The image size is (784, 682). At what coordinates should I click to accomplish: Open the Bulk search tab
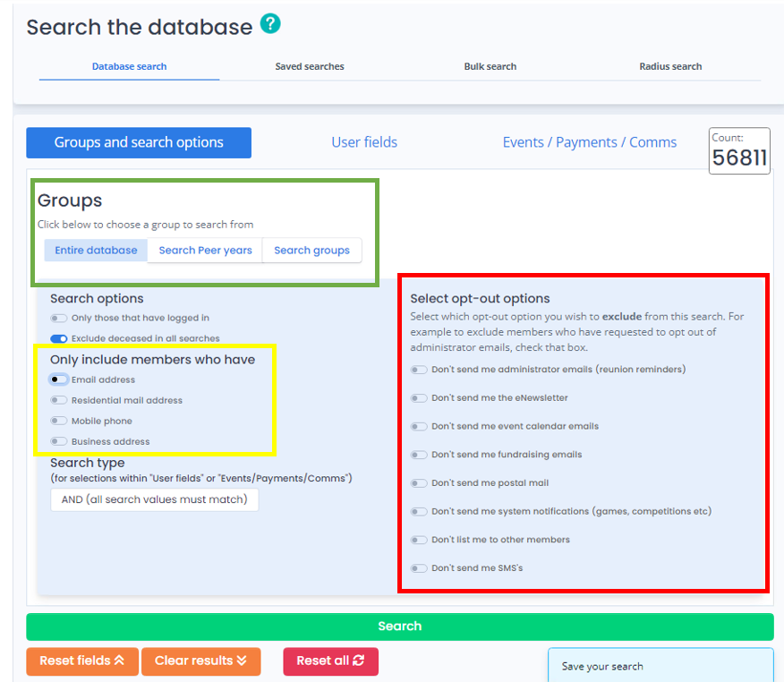[x=490, y=66]
